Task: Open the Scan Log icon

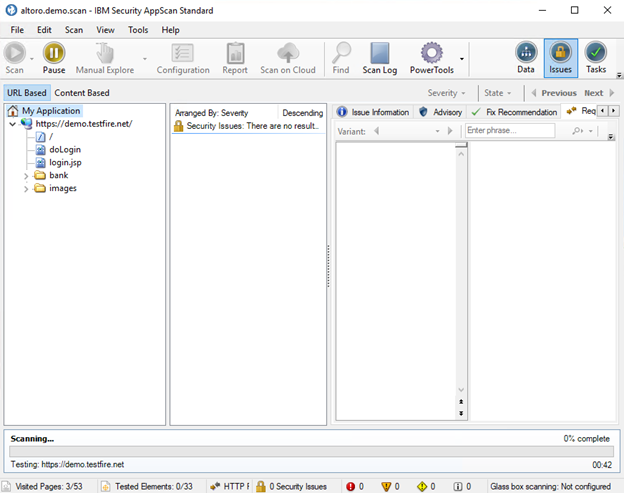Action: tap(380, 53)
